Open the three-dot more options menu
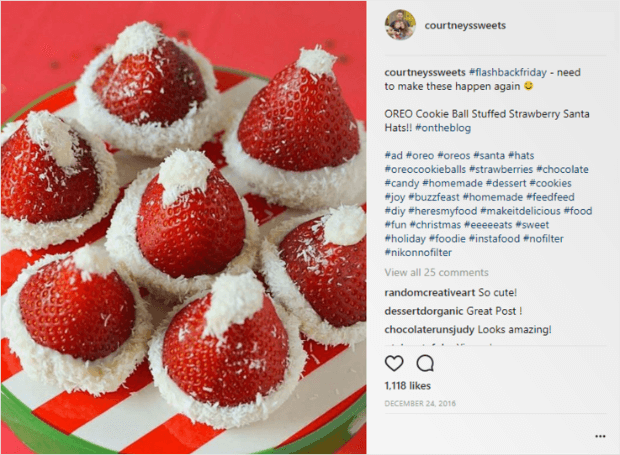 [600, 436]
